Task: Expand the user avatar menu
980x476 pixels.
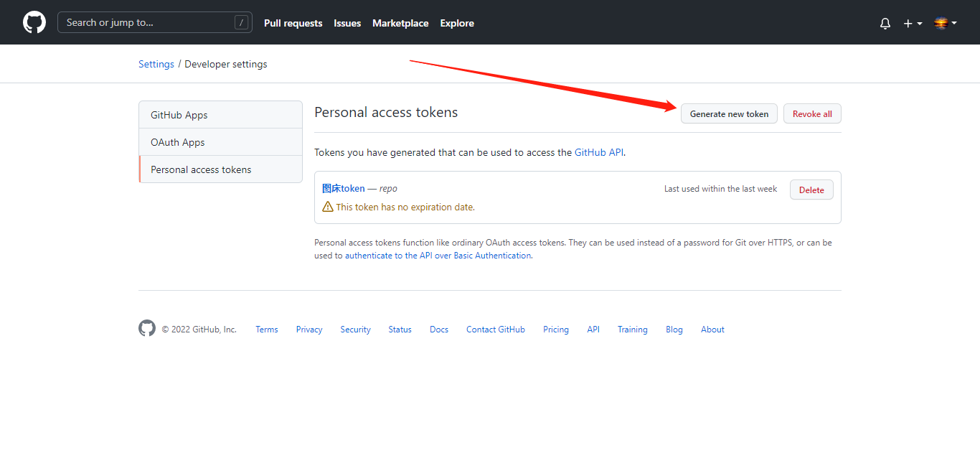Action: tap(945, 23)
